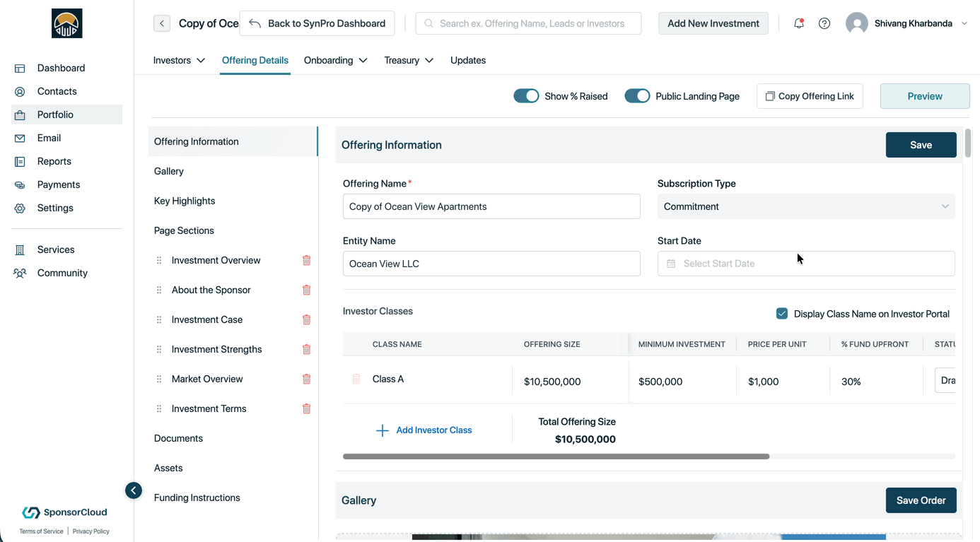Image resolution: width=980 pixels, height=542 pixels.
Task: Go to Gallery section in side menu
Action: tap(169, 171)
